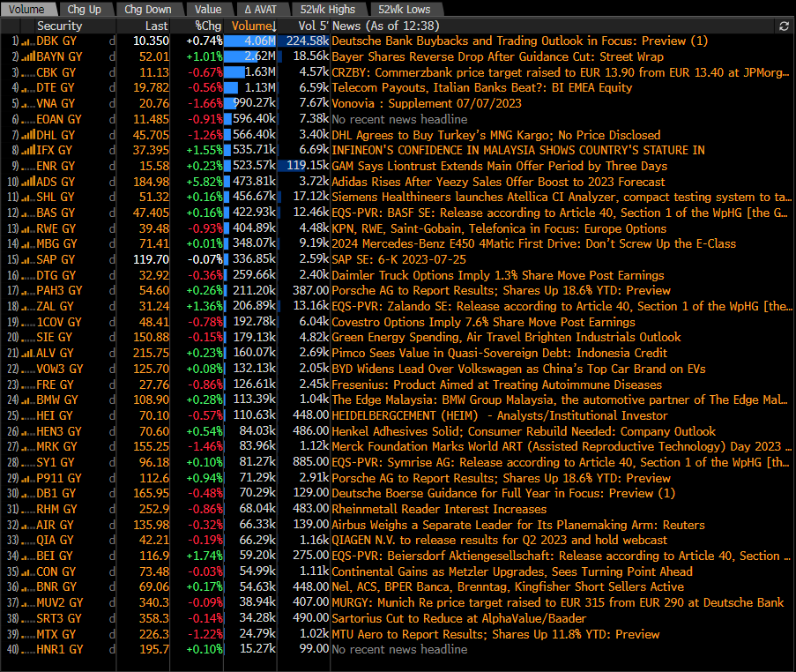The width and height of the screenshot is (796, 672).
Task: Sort by the Volume column header
Action: (250, 26)
